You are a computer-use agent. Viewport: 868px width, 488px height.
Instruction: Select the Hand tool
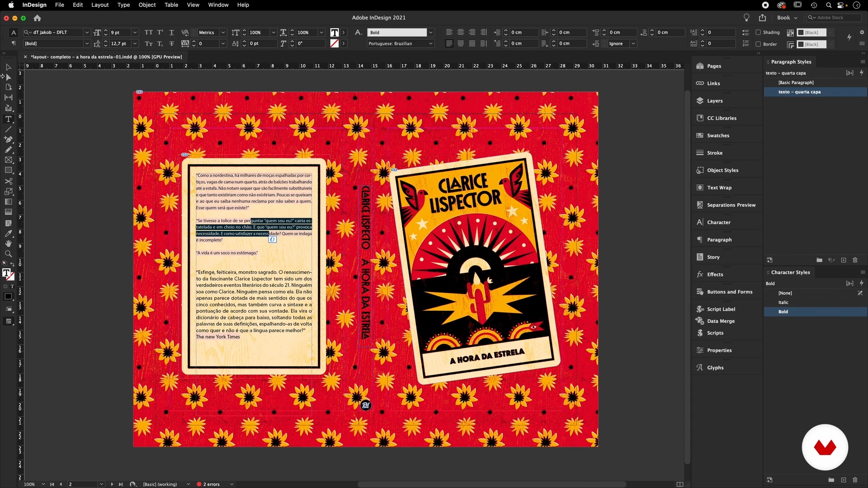(x=8, y=244)
